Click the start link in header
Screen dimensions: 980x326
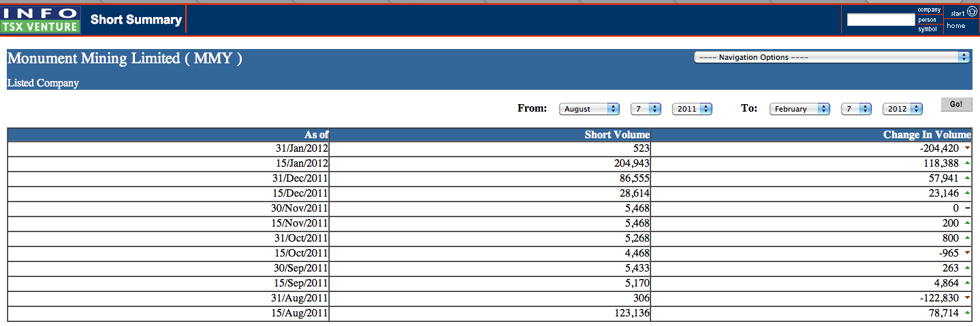(x=958, y=13)
